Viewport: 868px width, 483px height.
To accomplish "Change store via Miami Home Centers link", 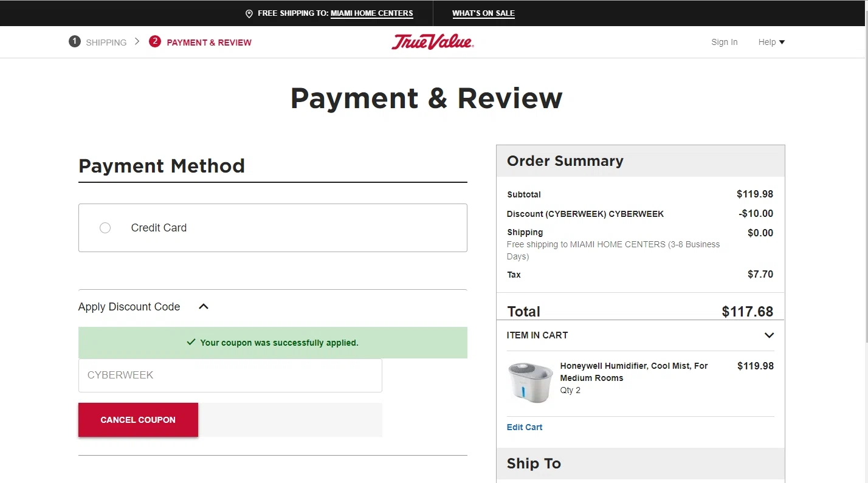I will tap(372, 13).
